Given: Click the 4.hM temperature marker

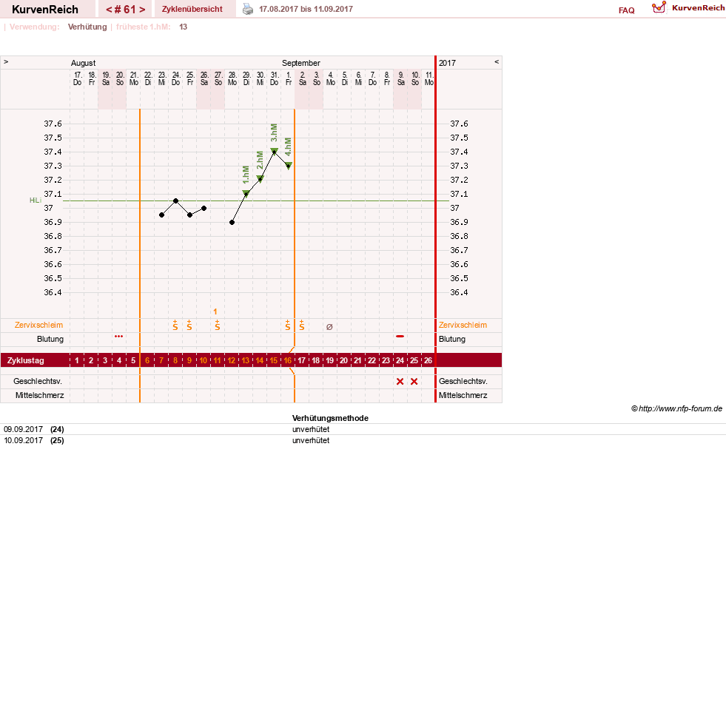Looking at the screenshot, I should tap(289, 165).
